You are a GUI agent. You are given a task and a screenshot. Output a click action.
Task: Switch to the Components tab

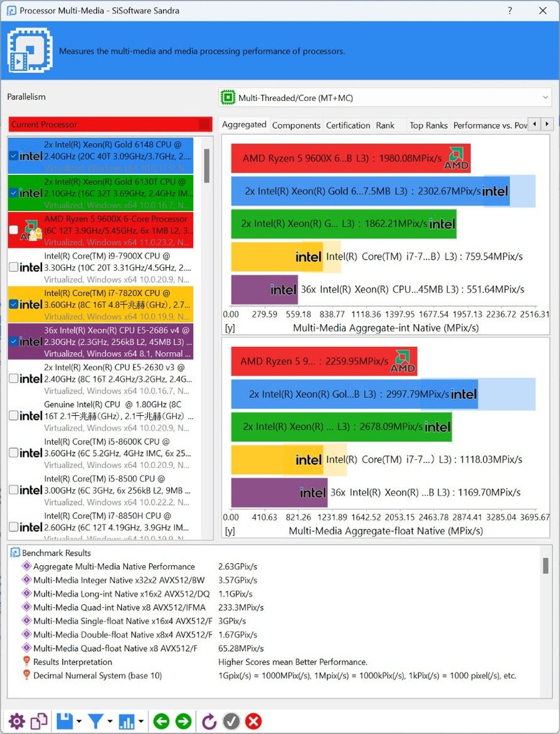pos(297,125)
